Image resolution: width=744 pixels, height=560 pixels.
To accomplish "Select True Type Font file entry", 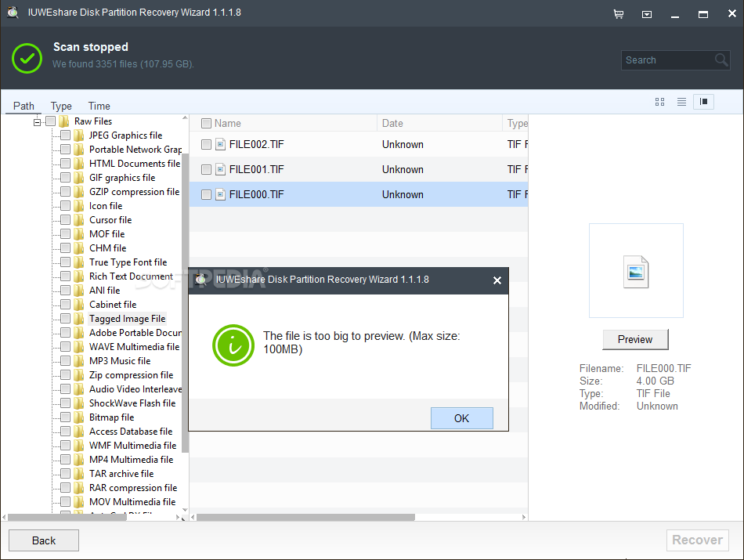I will (128, 262).
